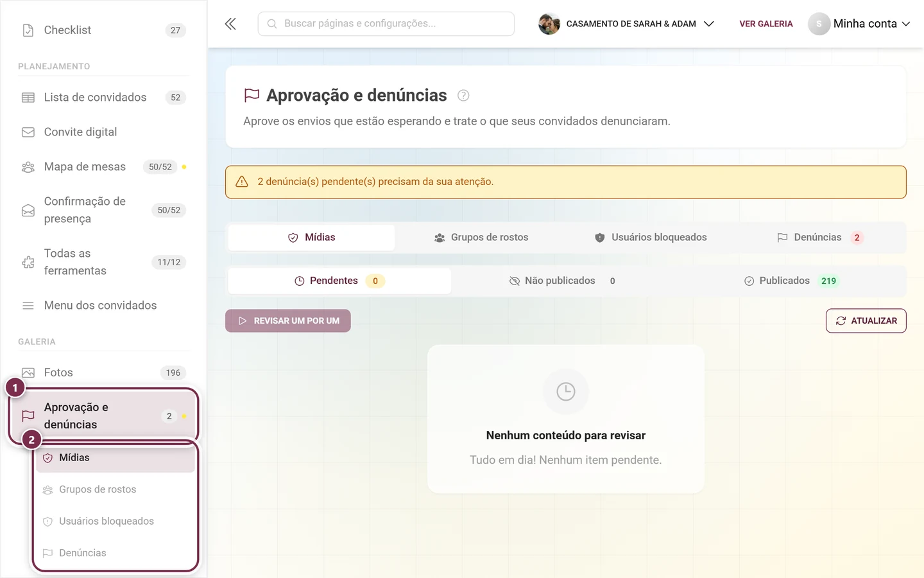This screenshot has width=924, height=578.
Task: Click the Fotos picture icon in the sidebar
Action: click(x=28, y=373)
